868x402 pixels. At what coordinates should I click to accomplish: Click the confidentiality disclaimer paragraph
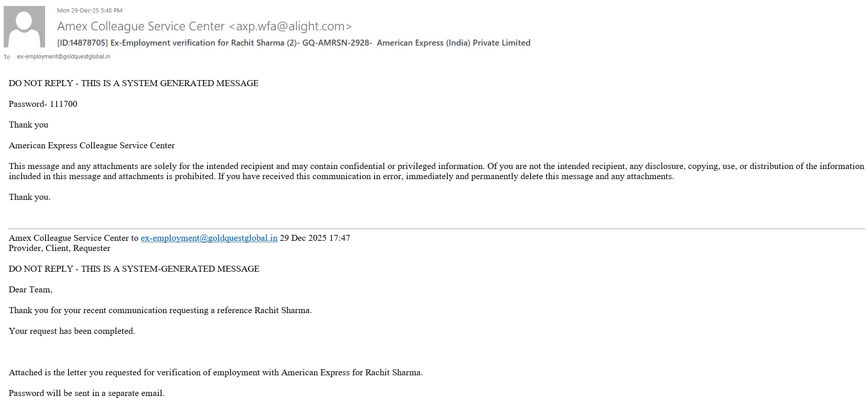(341, 171)
